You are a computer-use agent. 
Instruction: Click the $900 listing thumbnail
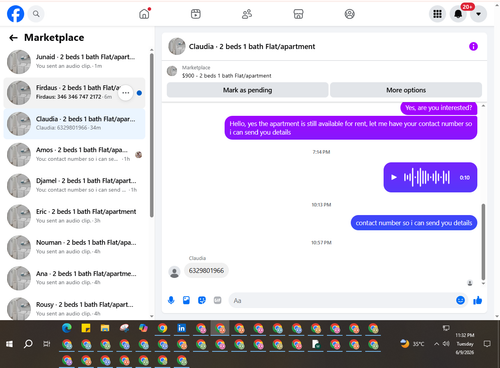tap(172, 71)
